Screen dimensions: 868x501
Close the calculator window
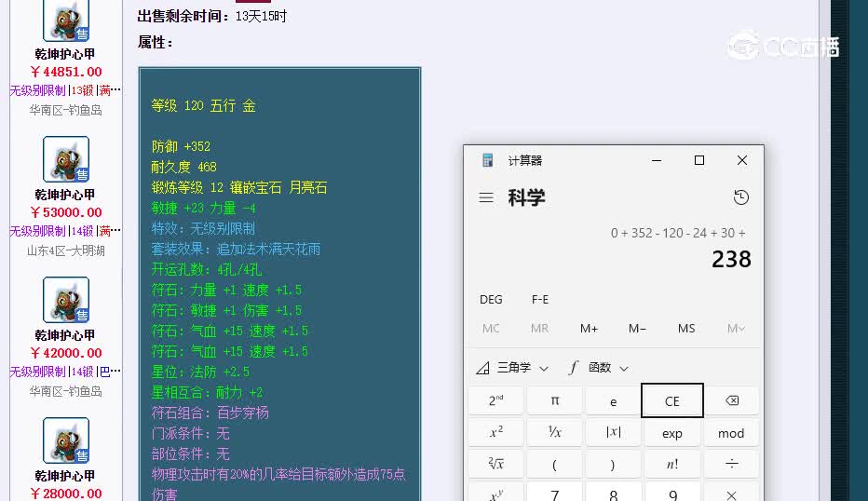742,160
